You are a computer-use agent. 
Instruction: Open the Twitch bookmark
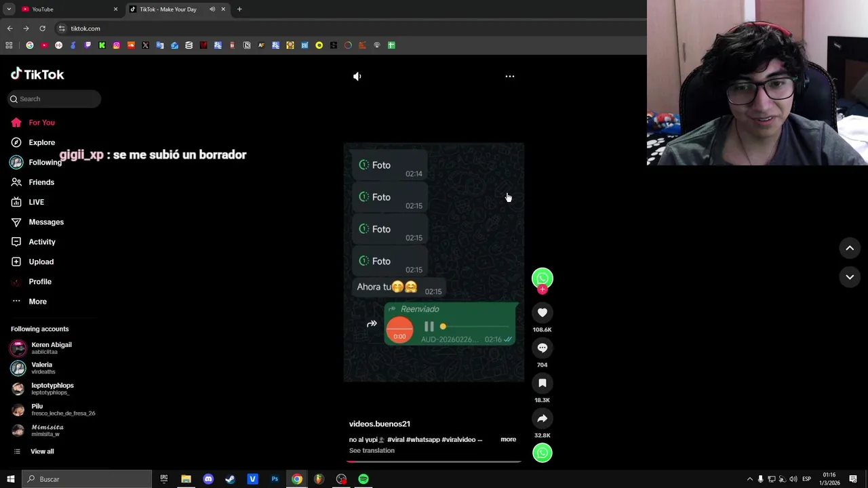coord(87,45)
